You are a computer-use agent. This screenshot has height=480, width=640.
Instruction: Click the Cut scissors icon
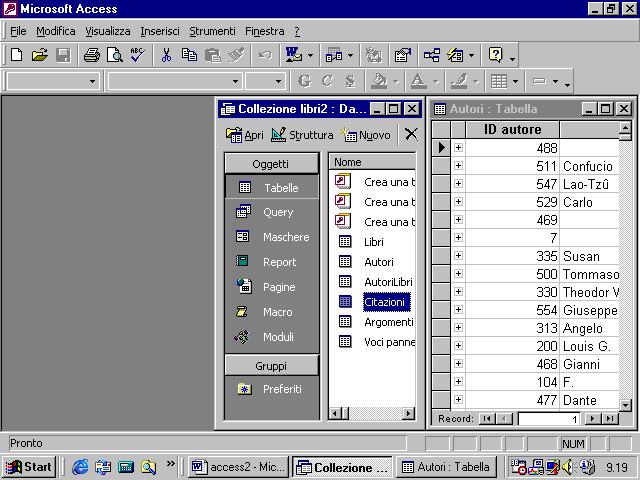click(x=166, y=55)
